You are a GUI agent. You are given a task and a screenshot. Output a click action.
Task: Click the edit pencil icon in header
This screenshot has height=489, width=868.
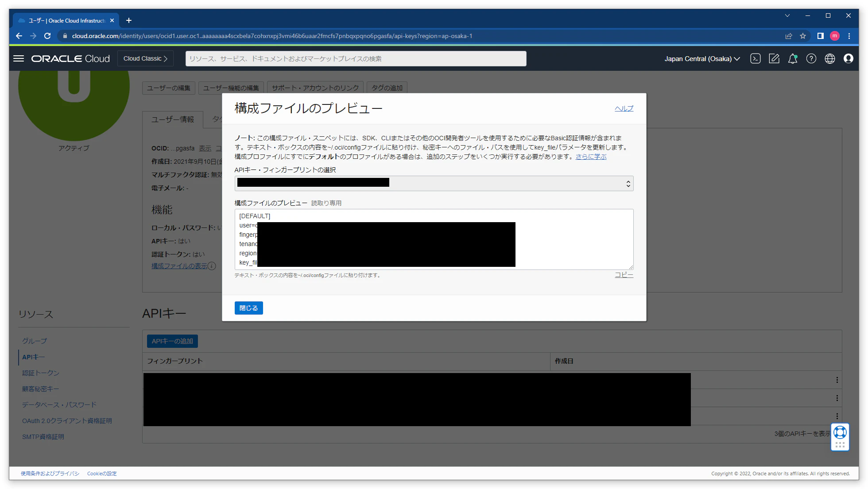click(774, 58)
